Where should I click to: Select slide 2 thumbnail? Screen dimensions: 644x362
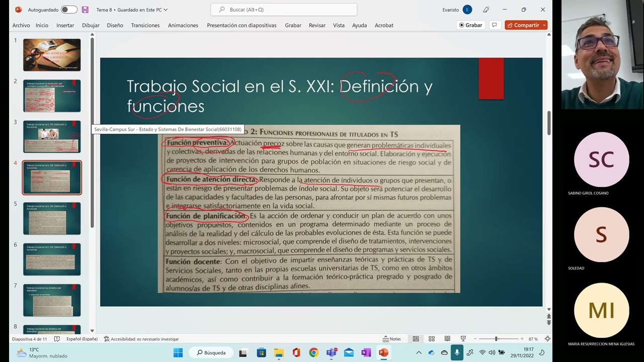pos(52,96)
